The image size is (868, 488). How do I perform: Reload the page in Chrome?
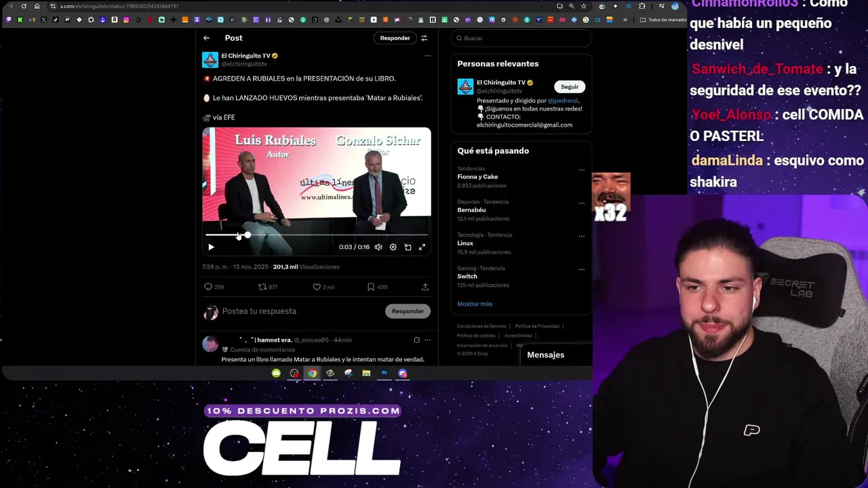(x=24, y=6)
